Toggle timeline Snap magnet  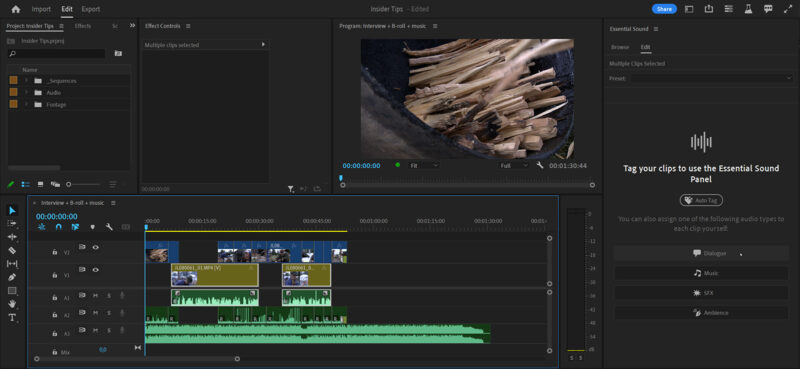point(59,227)
